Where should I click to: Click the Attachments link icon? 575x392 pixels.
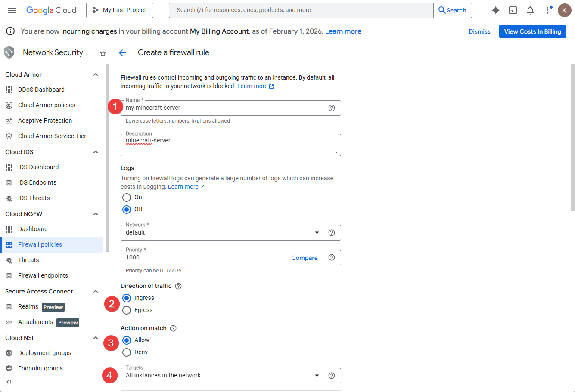point(9,322)
